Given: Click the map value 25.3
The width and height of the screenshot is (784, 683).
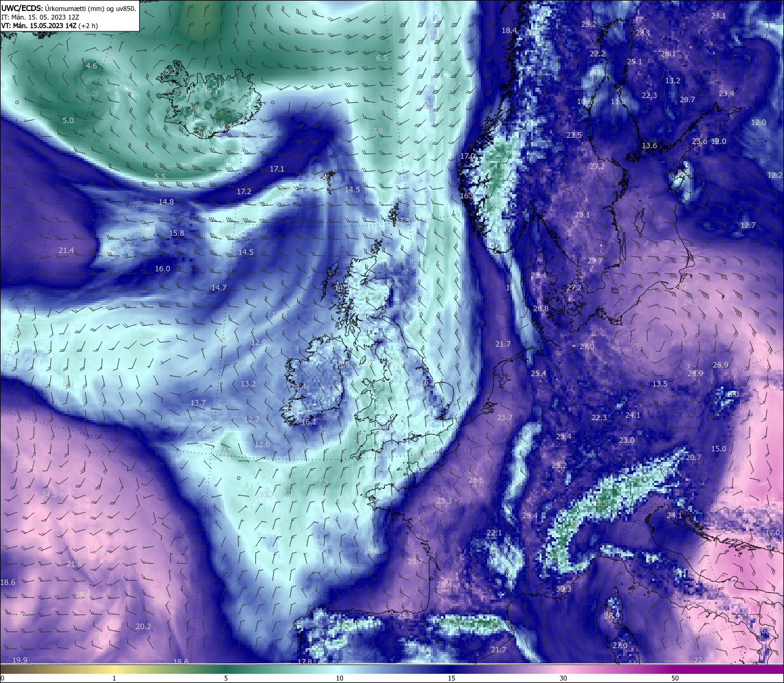Looking at the screenshot, I should click(444, 501).
